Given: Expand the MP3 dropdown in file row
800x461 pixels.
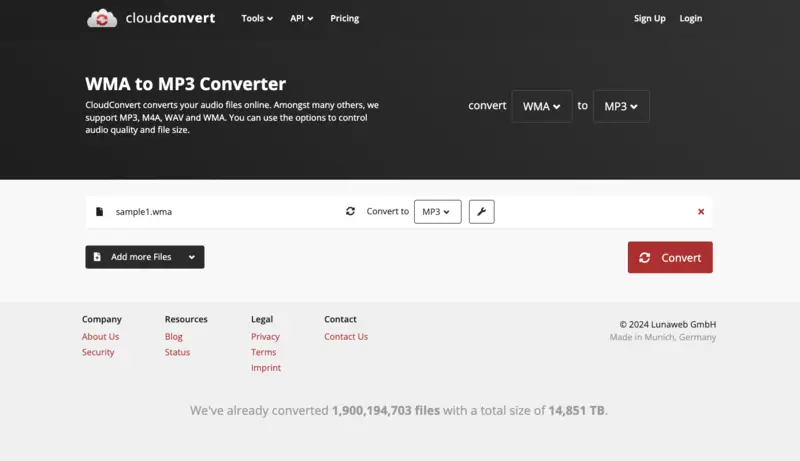Looking at the screenshot, I should click(437, 212).
